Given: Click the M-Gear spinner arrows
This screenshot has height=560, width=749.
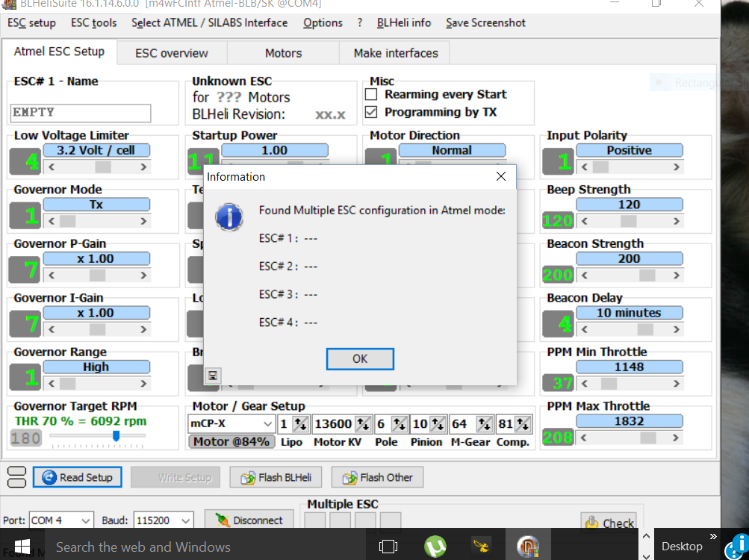Looking at the screenshot, I should (485, 423).
